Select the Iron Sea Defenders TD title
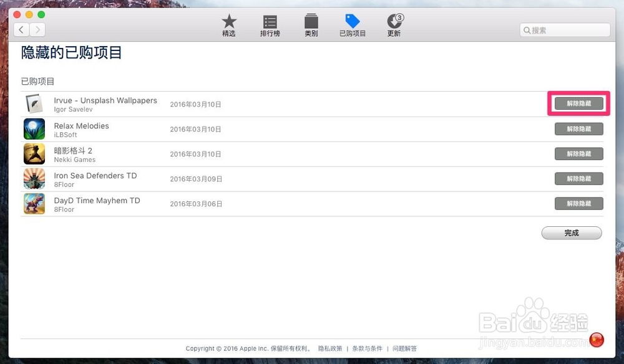 pyautogui.click(x=95, y=176)
